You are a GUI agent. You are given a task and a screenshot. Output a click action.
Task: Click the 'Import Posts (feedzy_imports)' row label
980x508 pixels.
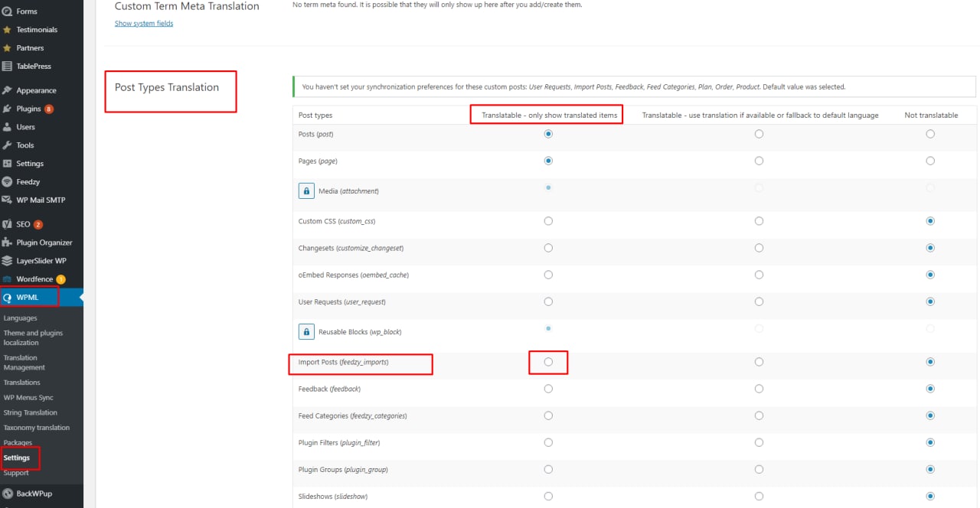coord(344,362)
